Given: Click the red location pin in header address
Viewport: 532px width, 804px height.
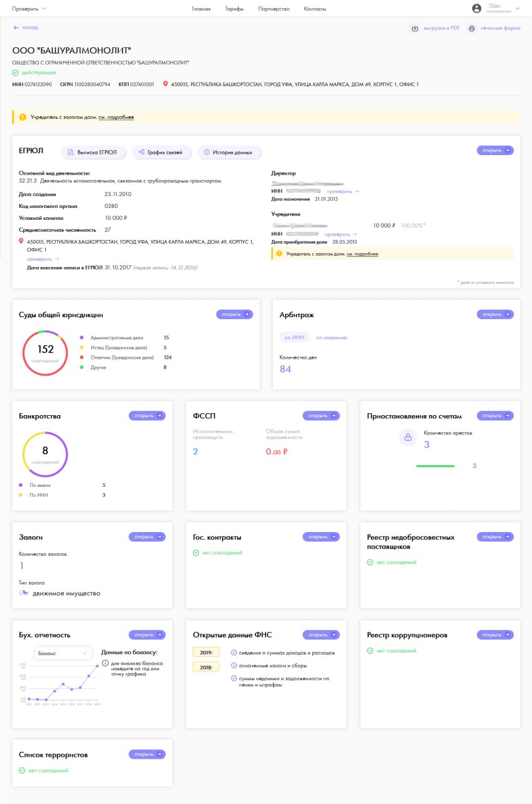Looking at the screenshot, I should 166,84.
